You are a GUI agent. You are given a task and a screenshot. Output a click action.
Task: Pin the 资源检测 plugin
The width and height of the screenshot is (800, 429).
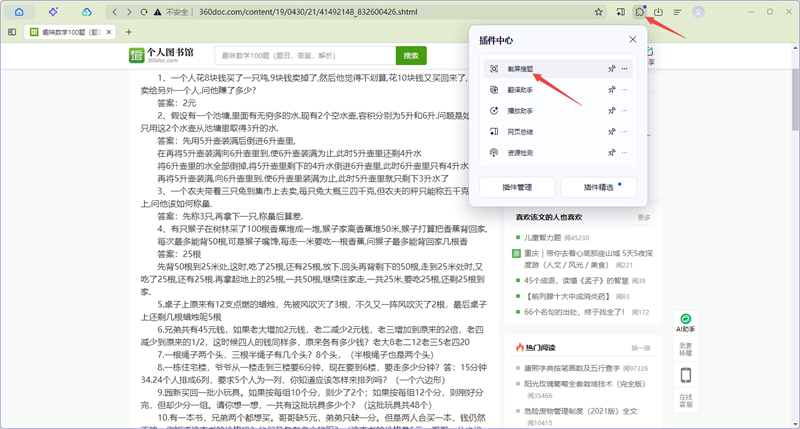[x=611, y=153]
